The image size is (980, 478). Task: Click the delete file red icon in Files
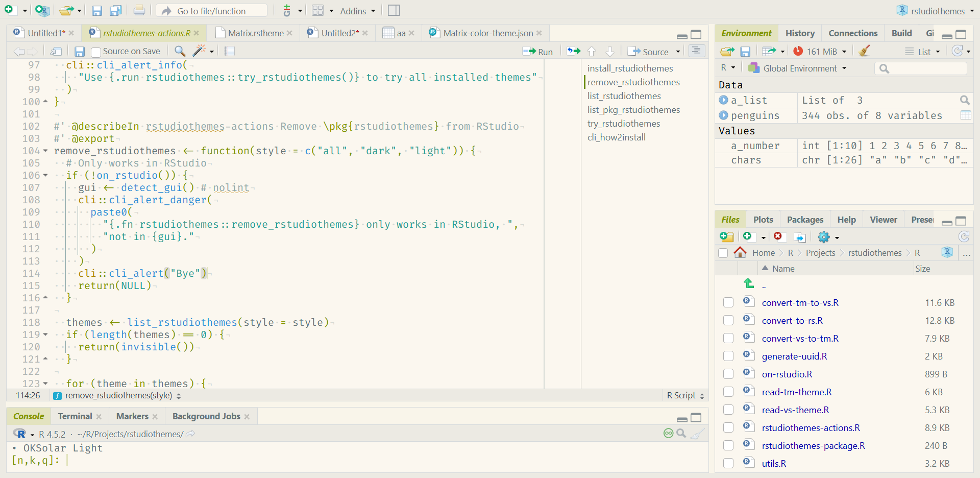tap(778, 236)
